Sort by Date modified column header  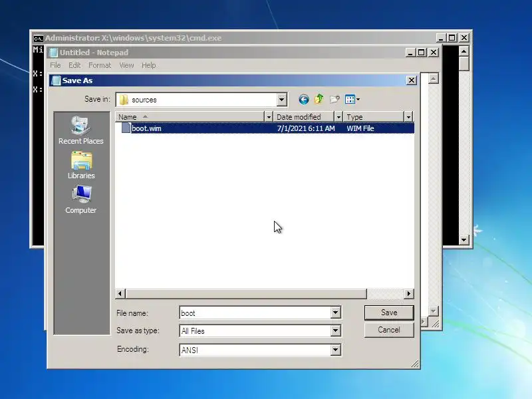[304, 117]
